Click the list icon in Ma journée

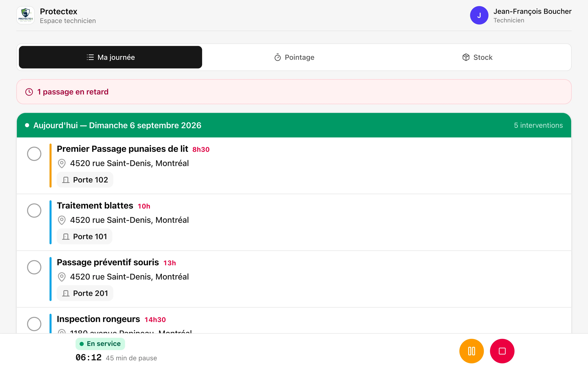pyautogui.click(x=90, y=57)
